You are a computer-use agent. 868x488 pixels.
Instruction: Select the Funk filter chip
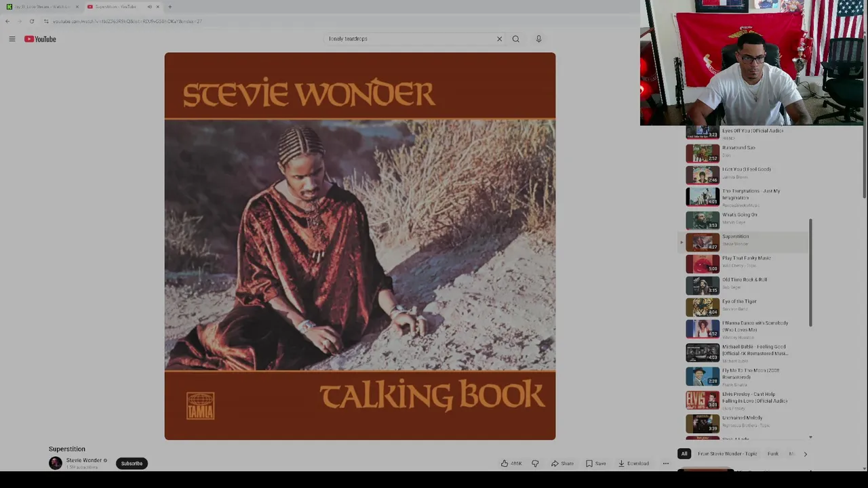click(x=772, y=453)
